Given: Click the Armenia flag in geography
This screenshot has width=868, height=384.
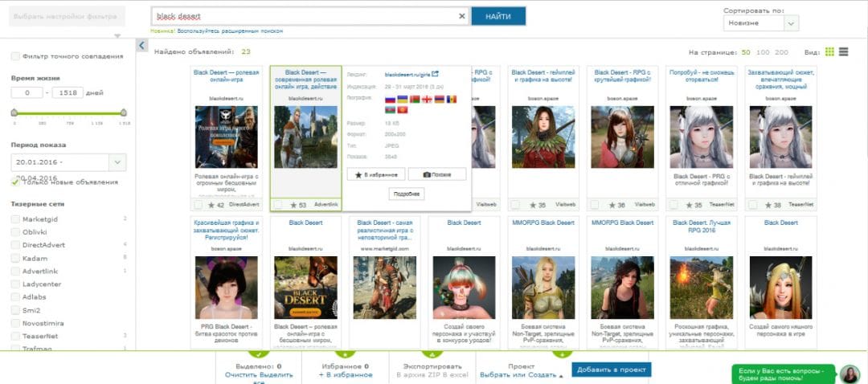Looking at the screenshot, I should coord(439,99).
